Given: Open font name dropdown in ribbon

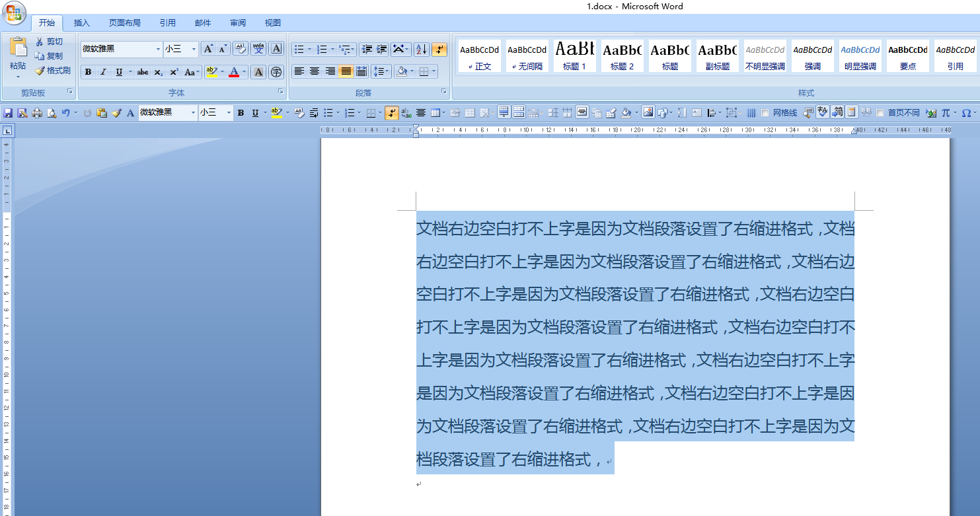Looking at the screenshot, I should click(158, 50).
